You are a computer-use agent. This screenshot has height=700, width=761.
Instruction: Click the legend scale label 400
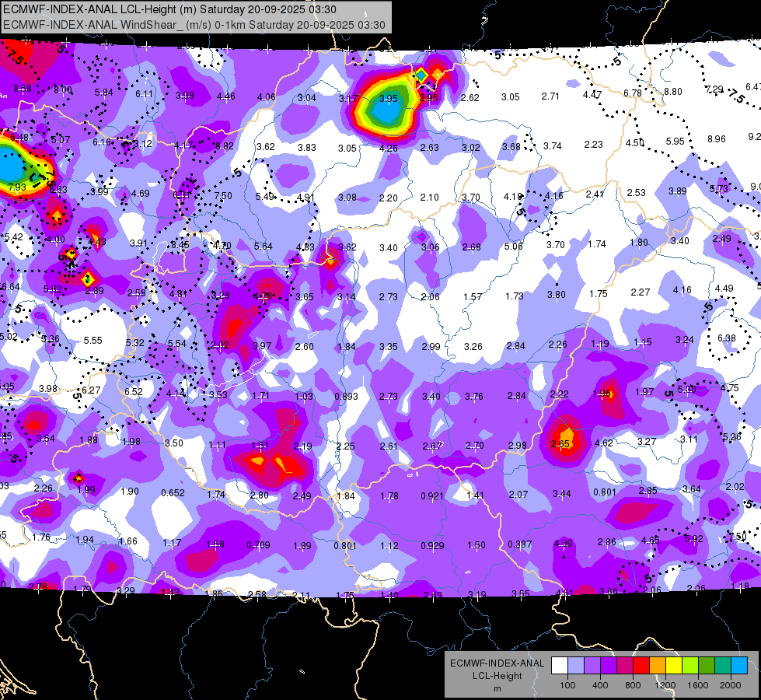point(600,685)
